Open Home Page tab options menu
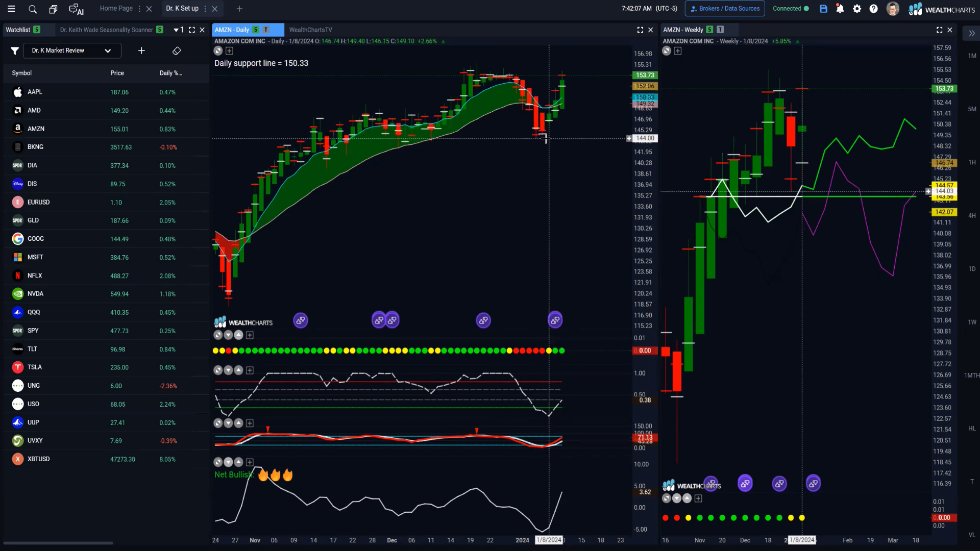The height and width of the screenshot is (551, 980). click(139, 9)
